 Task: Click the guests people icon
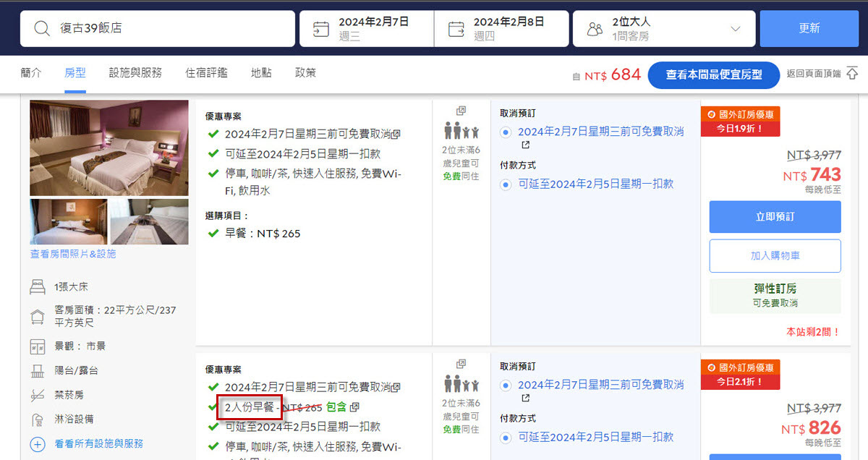(595, 29)
